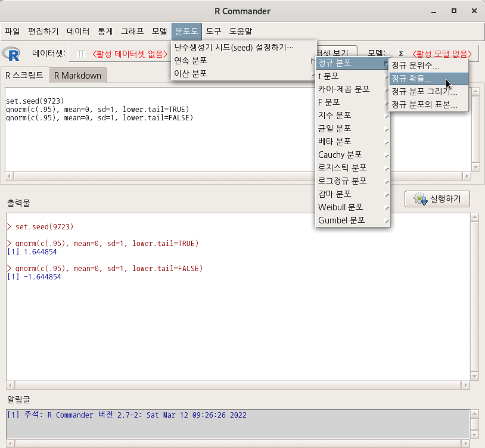
Task: Click the output pane's scroll right arrow
Action: [x=465, y=385]
